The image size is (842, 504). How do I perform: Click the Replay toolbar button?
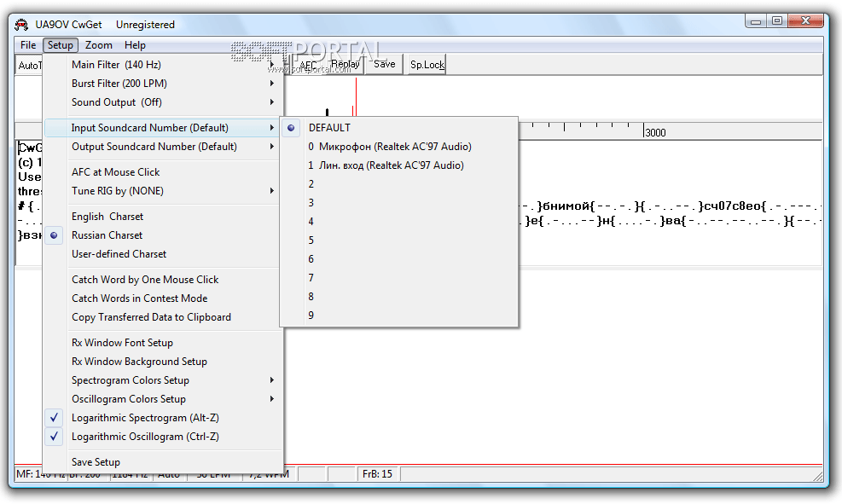346,65
